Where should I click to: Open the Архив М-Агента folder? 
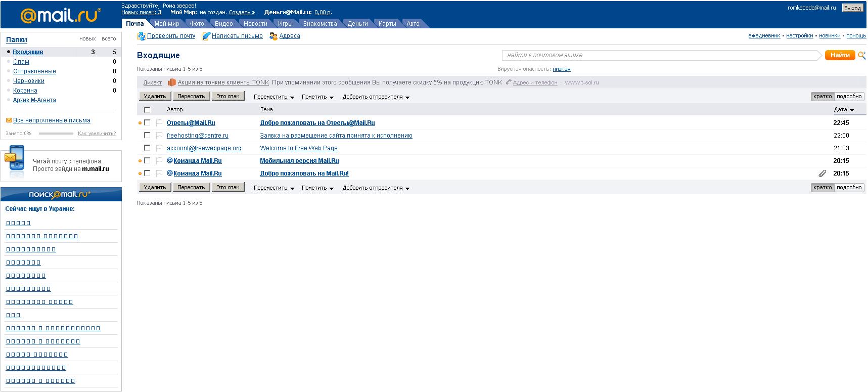tap(34, 100)
